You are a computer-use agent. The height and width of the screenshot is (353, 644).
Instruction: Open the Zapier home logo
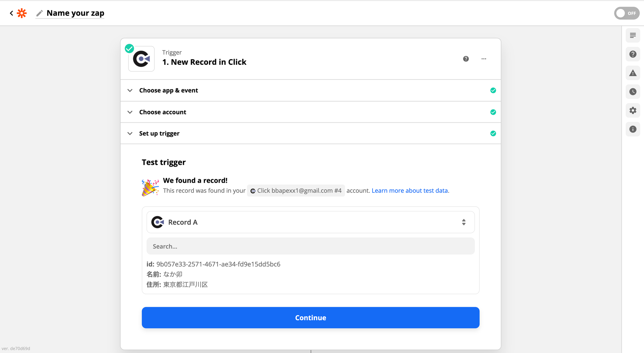22,13
